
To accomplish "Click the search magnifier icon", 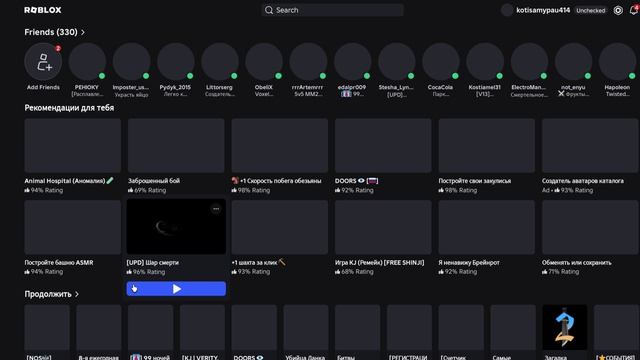I will point(269,10).
